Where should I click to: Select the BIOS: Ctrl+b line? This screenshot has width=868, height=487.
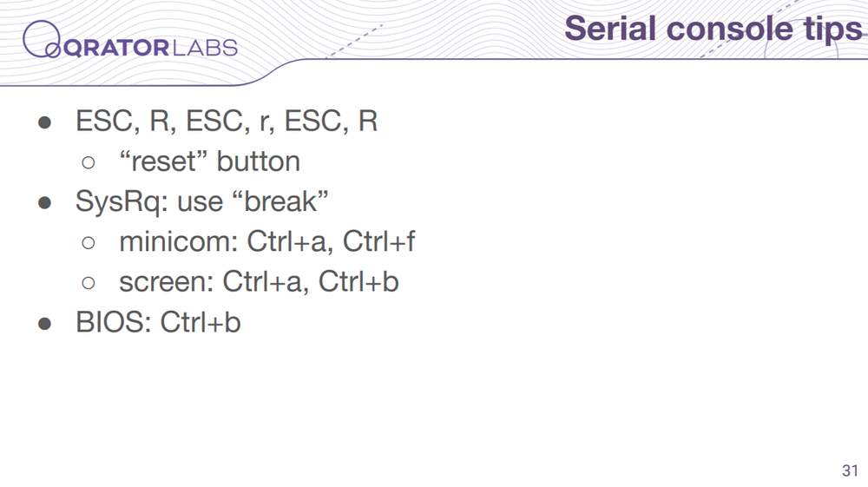click(158, 322)
